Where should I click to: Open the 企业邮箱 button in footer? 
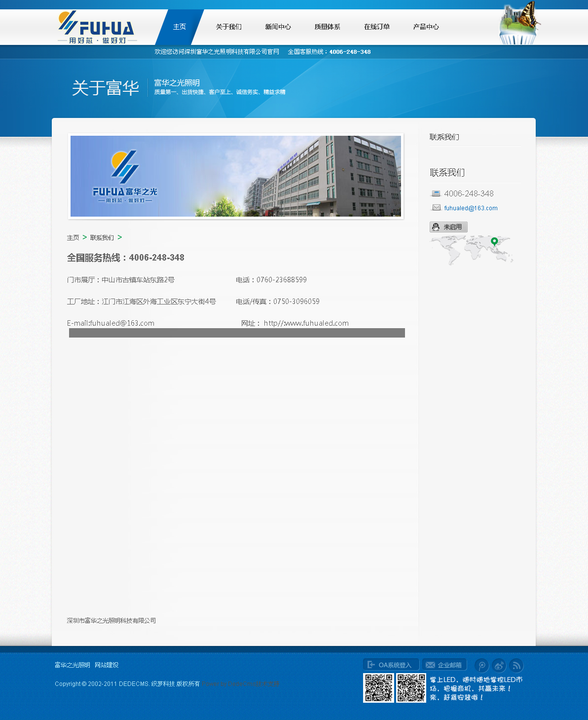coord(444,665)
